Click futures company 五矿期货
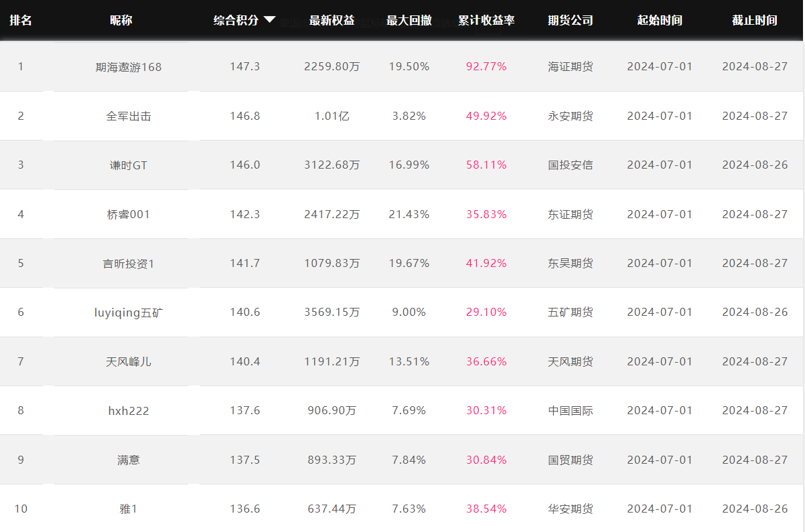 (x=571, y=312)
